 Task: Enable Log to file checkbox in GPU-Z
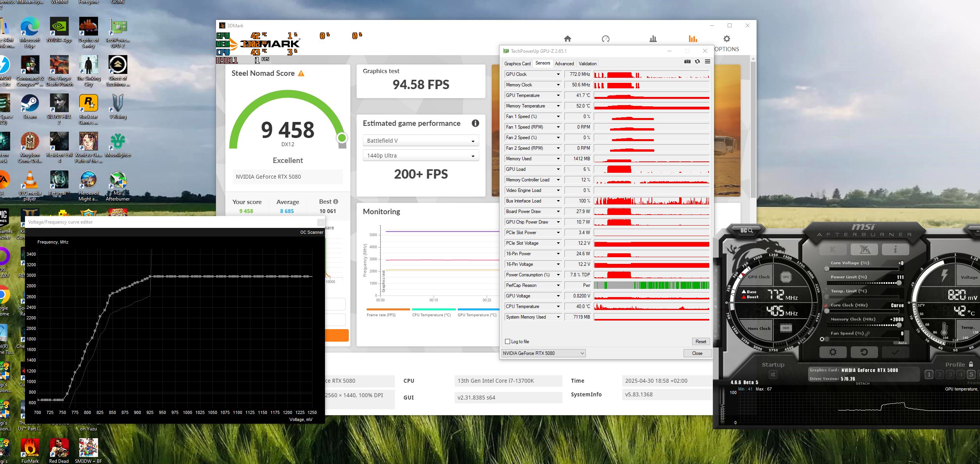click(507, 342)
